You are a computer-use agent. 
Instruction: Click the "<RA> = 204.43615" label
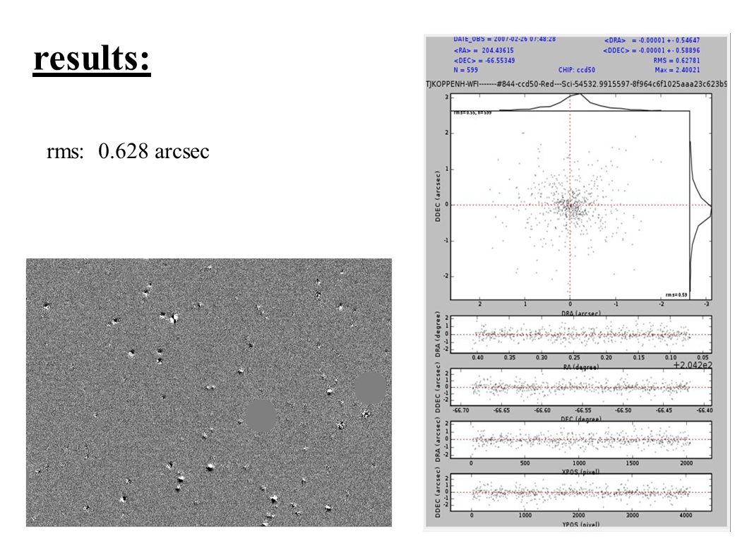coord(484,50)
